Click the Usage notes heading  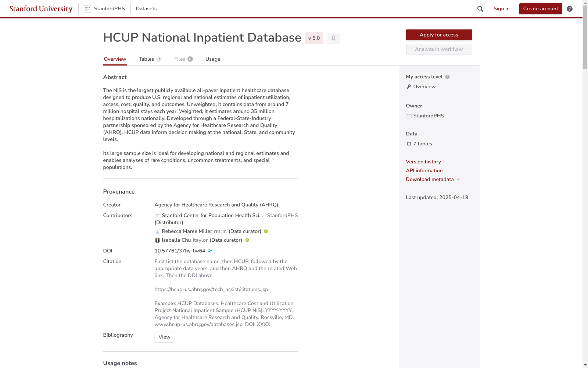(x=120, y=363)
